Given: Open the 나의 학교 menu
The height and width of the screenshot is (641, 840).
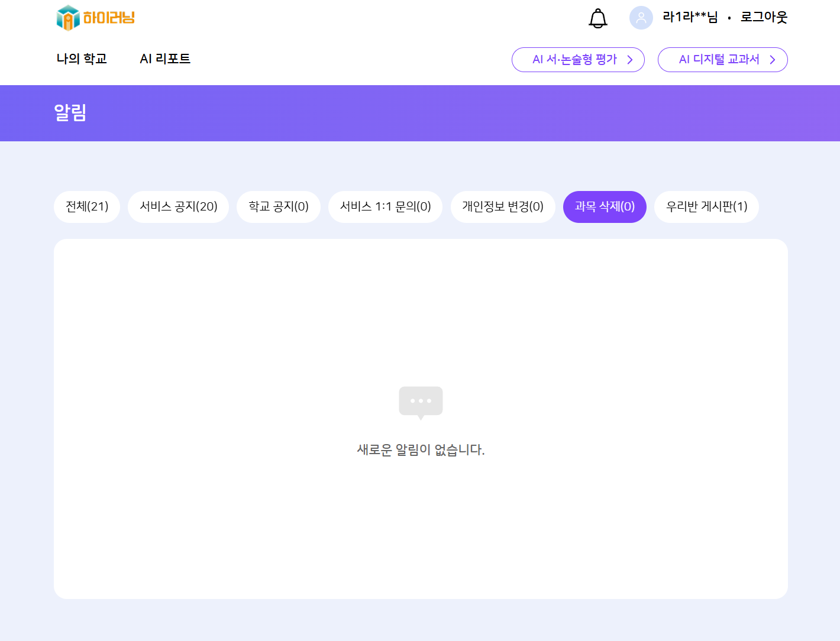Looking at the screenshot, I should tap(82, 59).
